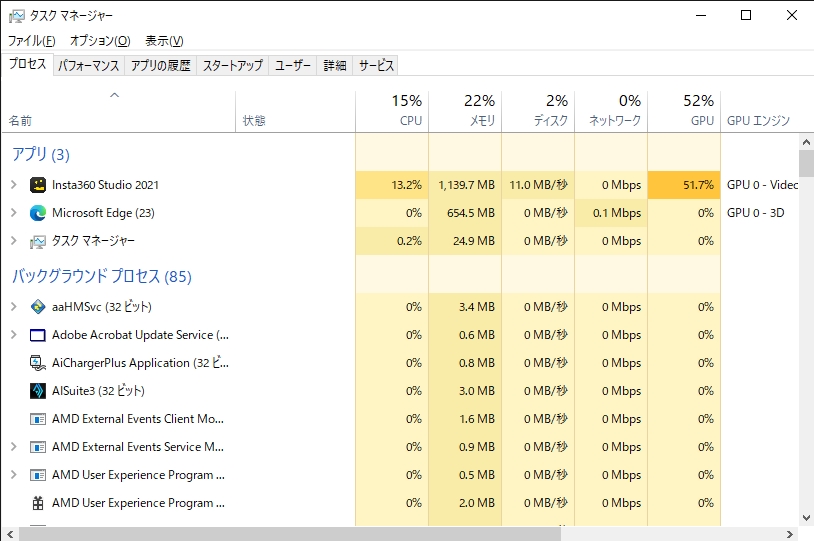
Task: Open the オプション menu
Action: (x=99, y=41)
